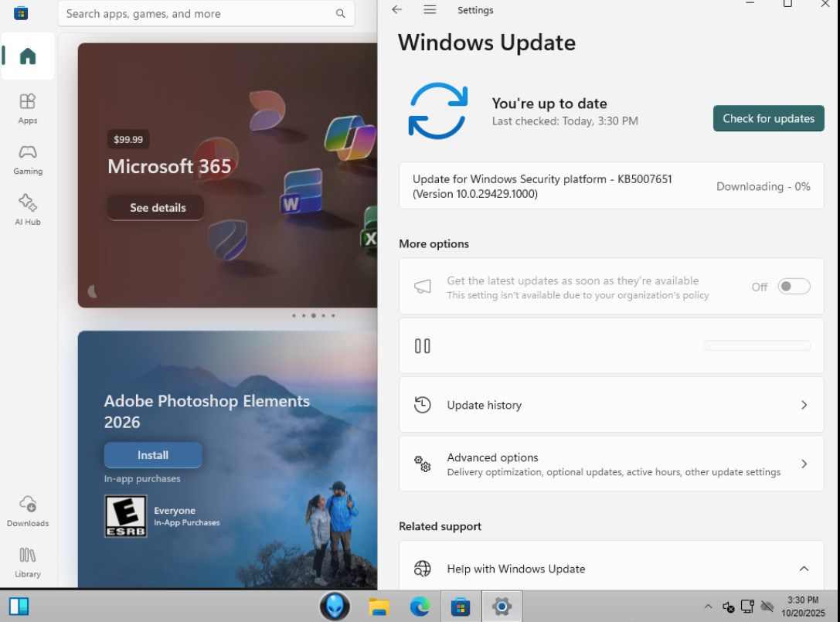Open Apps section in Microsoft Store

(27, 109)
